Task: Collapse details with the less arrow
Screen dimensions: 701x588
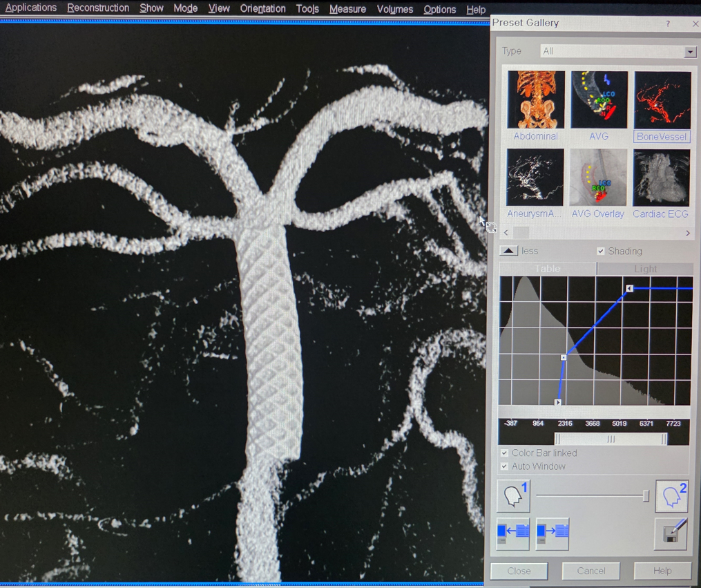Action: coord(508,251)
